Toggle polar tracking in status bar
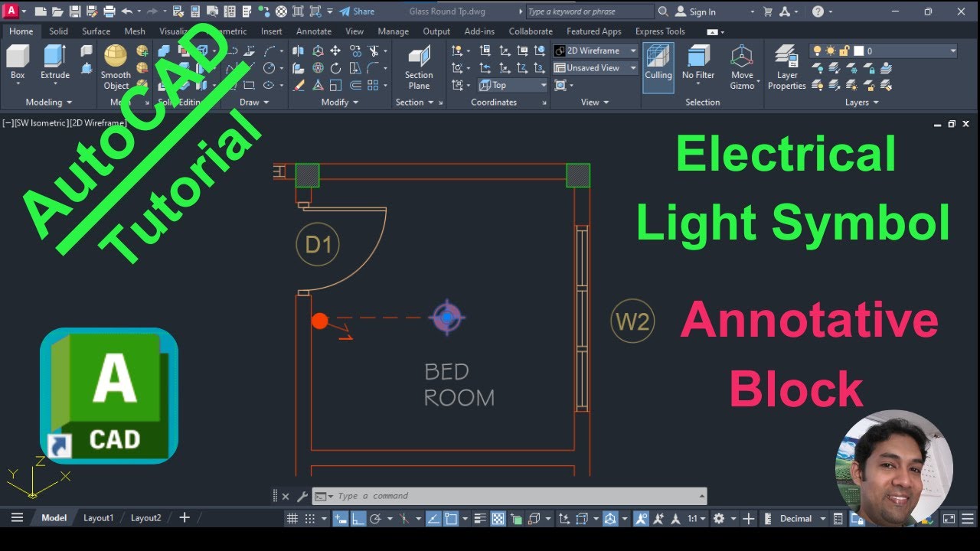Image resolution: width=980 pixels, height=551 pixels. (x=375, y=518)
